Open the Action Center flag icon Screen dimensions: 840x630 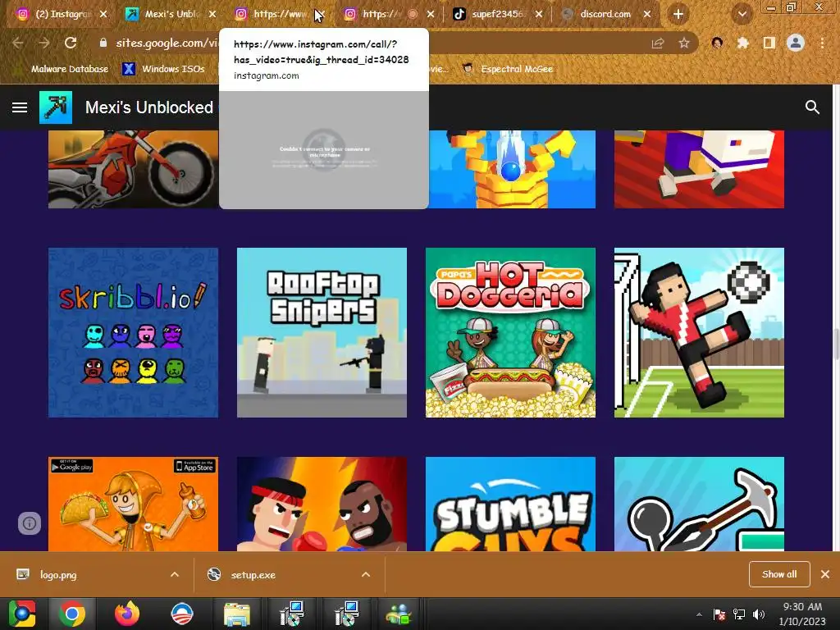(x=719, y=614)
